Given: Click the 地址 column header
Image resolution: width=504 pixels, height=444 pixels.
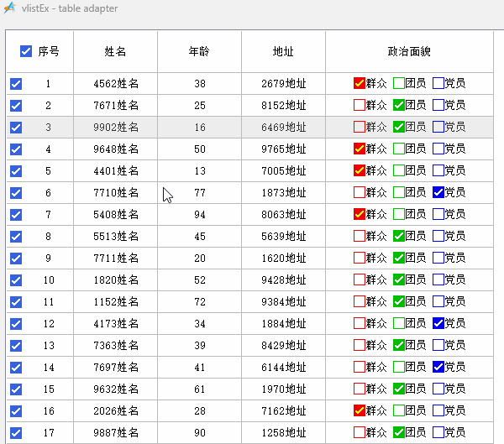Looking at the screenshot, I should 283,51.
